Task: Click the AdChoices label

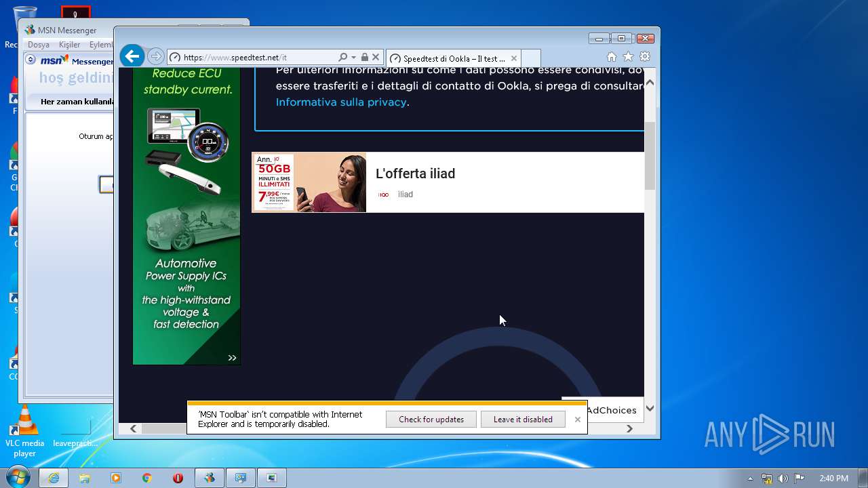Action: [611, 410]
